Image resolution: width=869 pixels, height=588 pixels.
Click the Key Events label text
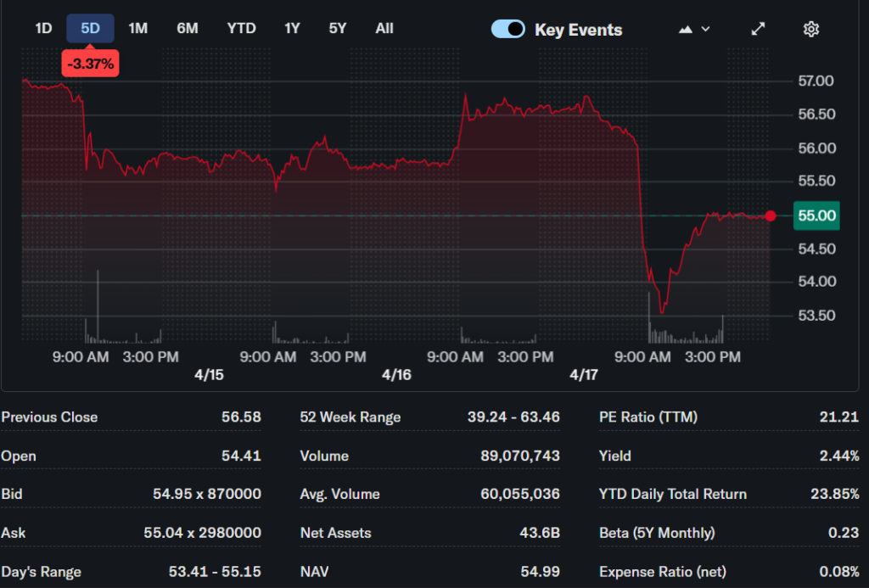578,30
